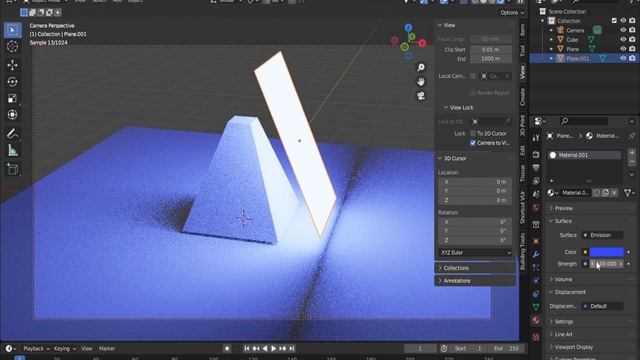Open the Surface Emission shader dropdown
The height and width of the screenshot is (360, 640).
coord(602,235)
